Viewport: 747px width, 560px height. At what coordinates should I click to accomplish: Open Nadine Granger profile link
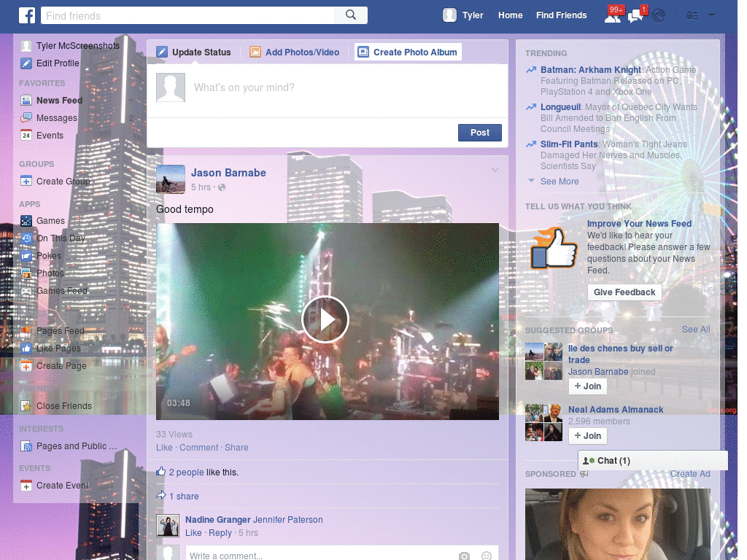tap(217, 520)
